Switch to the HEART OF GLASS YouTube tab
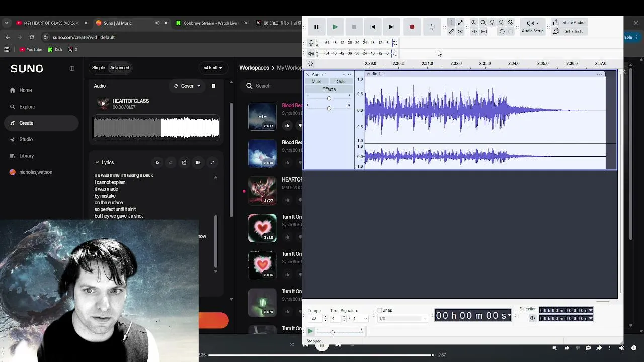Screen dimensions: 644x362 tap(51, 23)
